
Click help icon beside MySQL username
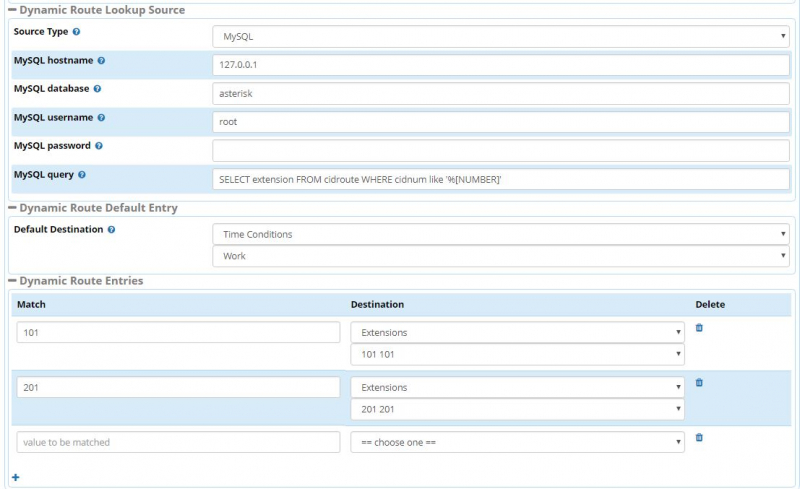pos(101,118)
